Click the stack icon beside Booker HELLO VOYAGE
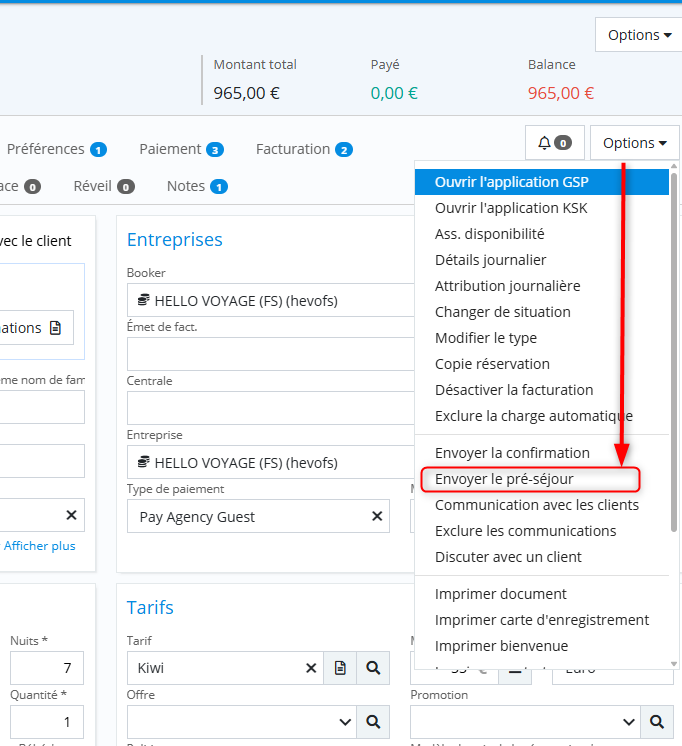The height and width of the screenshot is (746, 682). click(x=144, y=299)
